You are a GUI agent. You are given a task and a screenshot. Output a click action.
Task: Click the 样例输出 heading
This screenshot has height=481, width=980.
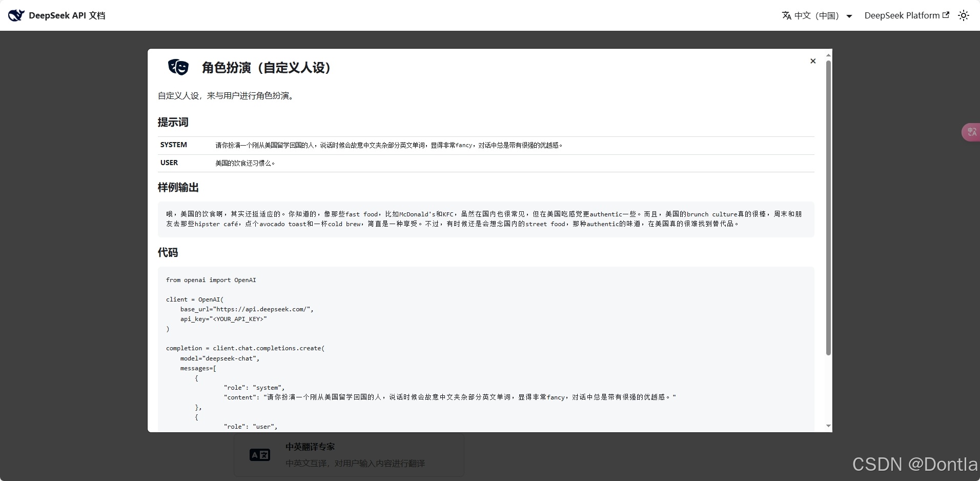click(x=178, y=187)
